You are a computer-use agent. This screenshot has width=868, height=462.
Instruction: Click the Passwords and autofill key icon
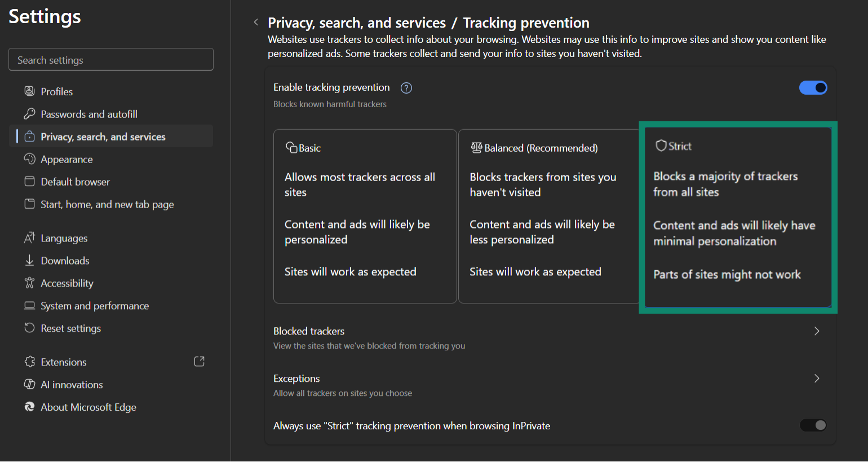pyautogui.click(x=29, y=114)
